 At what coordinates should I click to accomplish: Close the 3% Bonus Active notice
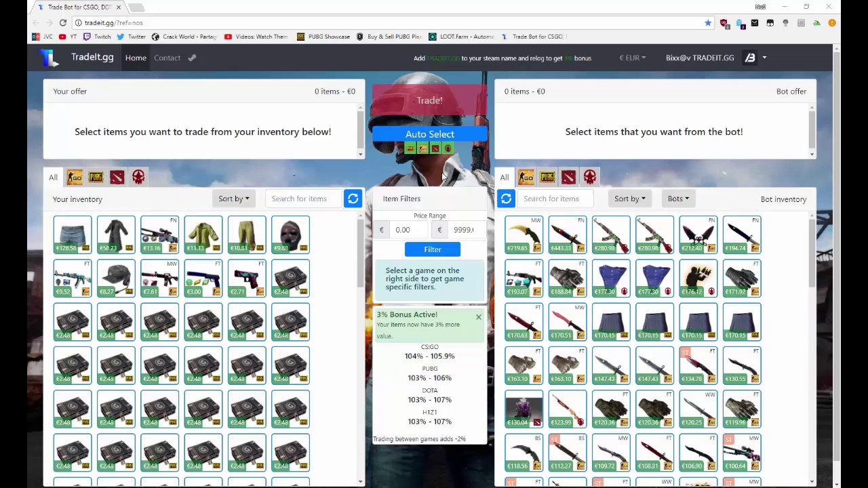point(478,317)
